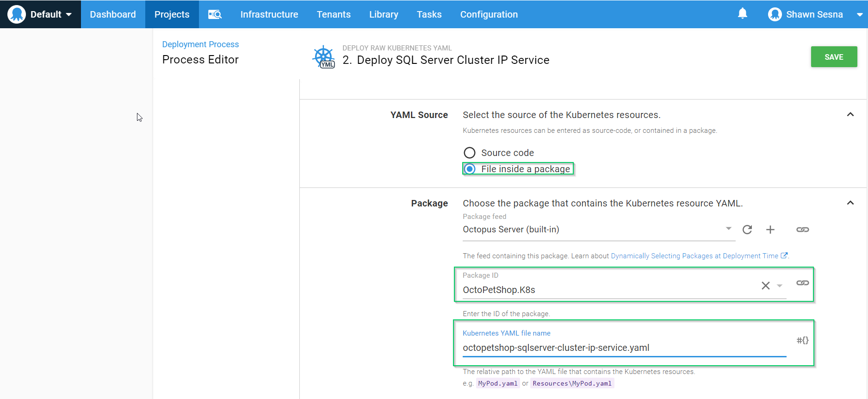868x399 pixels.
Task: Select File inside a package option
Action: pyautogui.click(x=470, y=169)
